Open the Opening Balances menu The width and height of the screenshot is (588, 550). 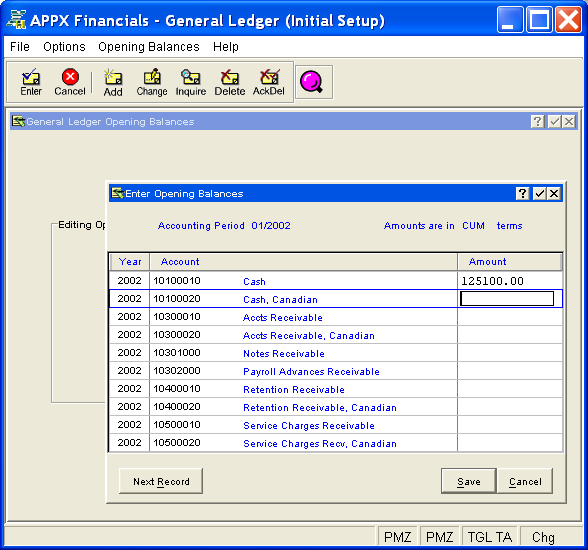tap(149, 47)
